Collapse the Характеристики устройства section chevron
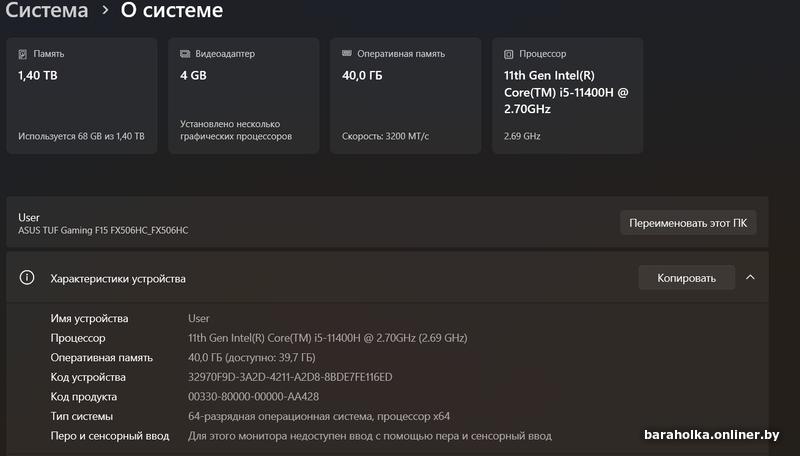This screenshot has height=456, width=800. [x=751, y=277]
